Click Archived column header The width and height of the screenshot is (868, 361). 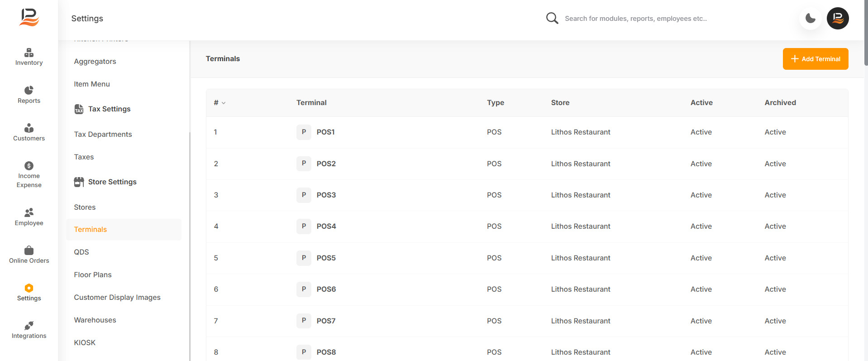pyautogui.click(x=780, y=103)
